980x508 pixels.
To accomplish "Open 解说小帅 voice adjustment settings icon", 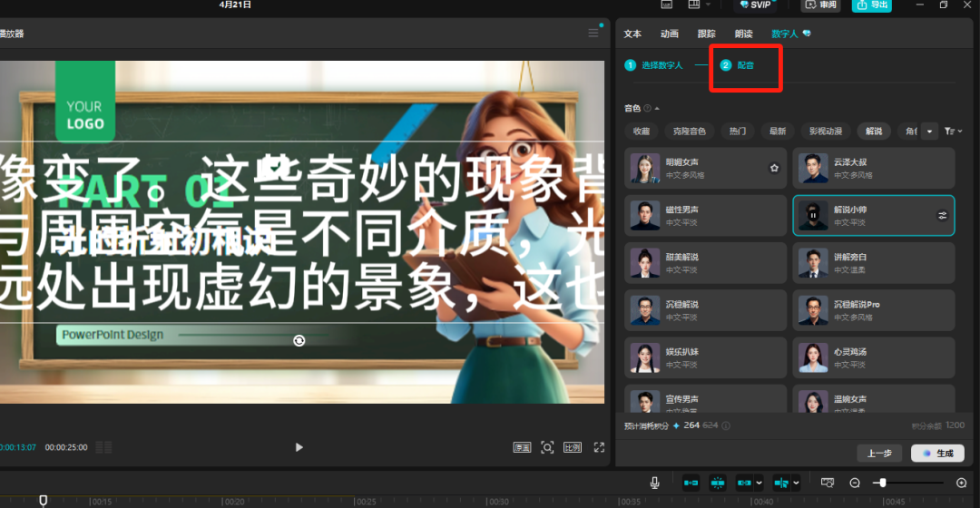I will coord(942,216).
